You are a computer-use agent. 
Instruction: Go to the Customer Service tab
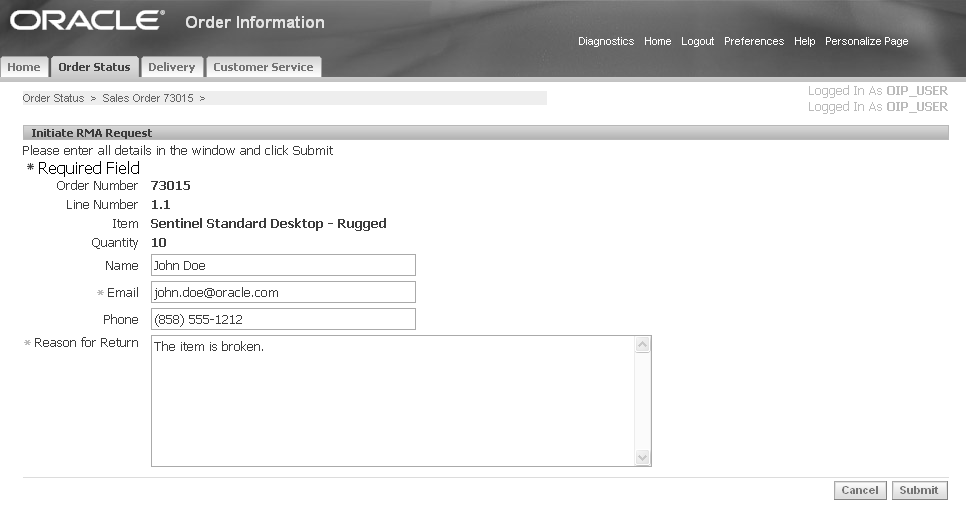(263, 67)
